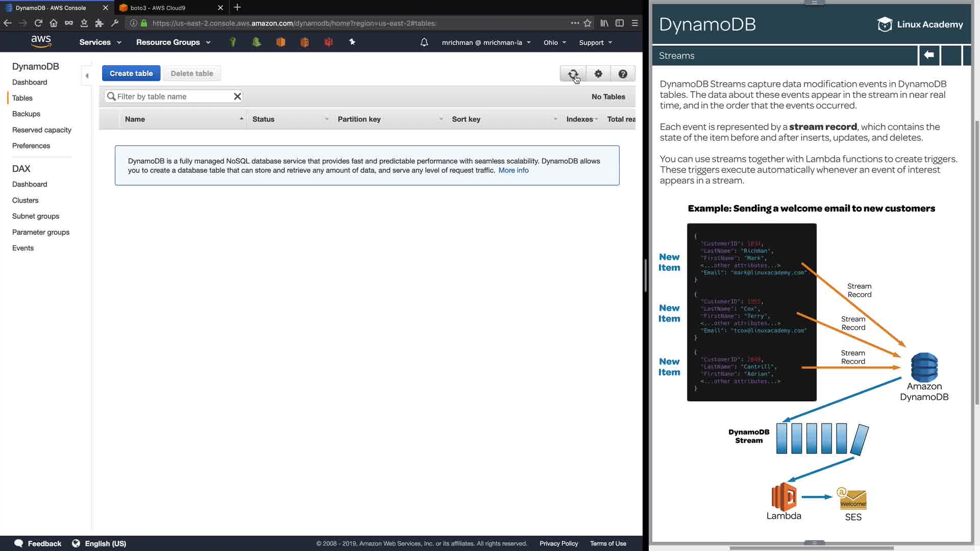
Task: Click the refresh tables icon
Action: point(573,74)
